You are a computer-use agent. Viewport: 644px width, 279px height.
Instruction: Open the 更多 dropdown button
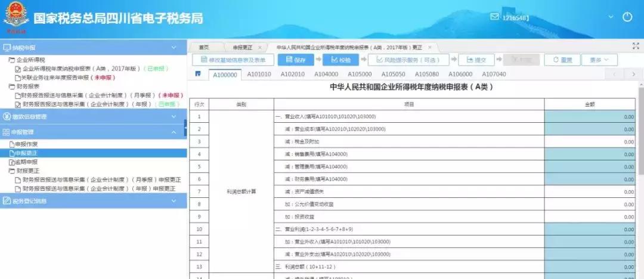[x=599, y=60]
